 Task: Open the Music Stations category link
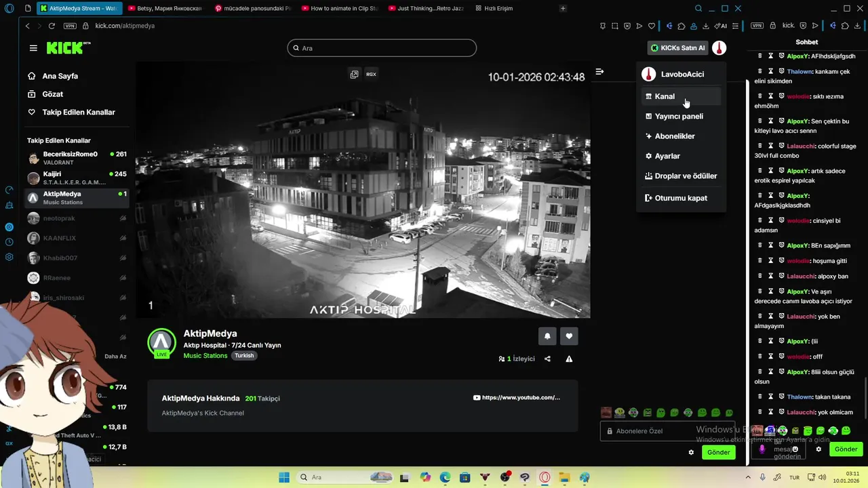click(205, 356)
